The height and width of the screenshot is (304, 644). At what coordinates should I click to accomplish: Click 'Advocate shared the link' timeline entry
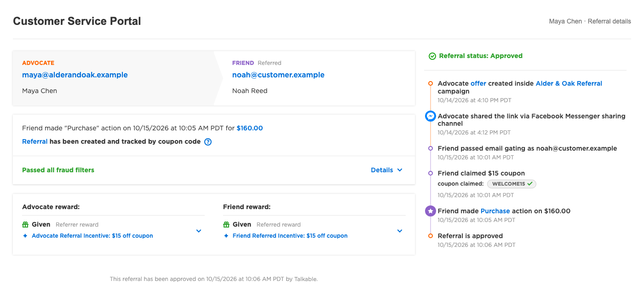(531, 120)
